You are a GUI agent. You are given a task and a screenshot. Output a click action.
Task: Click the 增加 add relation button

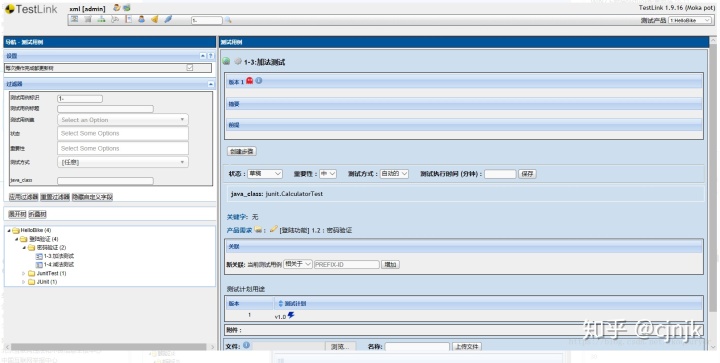pos(391,265)
